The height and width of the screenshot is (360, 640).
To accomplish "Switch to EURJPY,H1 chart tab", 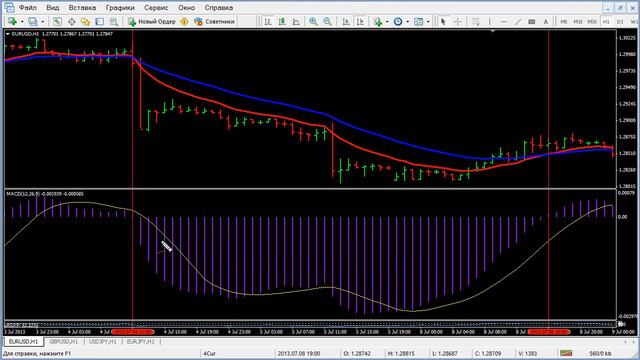I will pos(140,342).
